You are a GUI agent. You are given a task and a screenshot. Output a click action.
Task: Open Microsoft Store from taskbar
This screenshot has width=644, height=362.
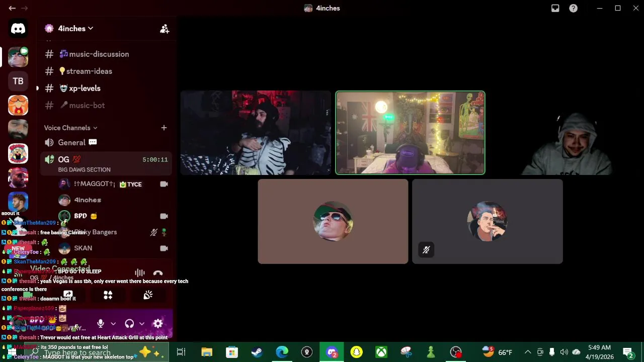coord(232,352)
